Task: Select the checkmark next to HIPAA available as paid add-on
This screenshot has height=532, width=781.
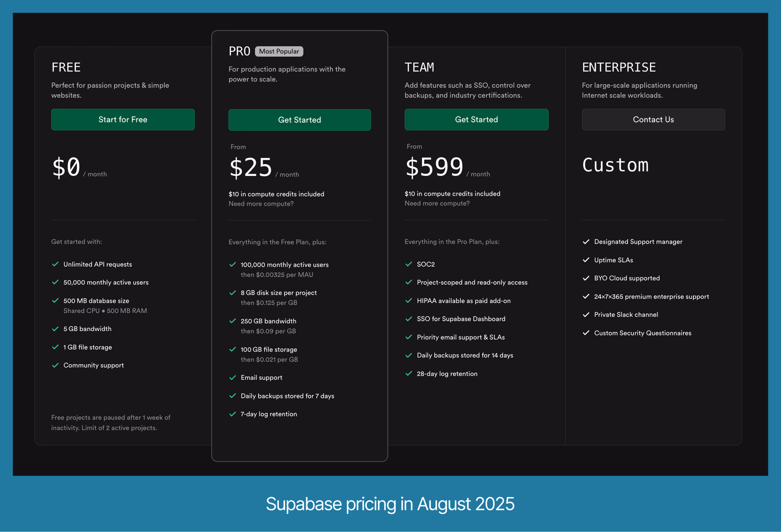Action: [409, 300]
